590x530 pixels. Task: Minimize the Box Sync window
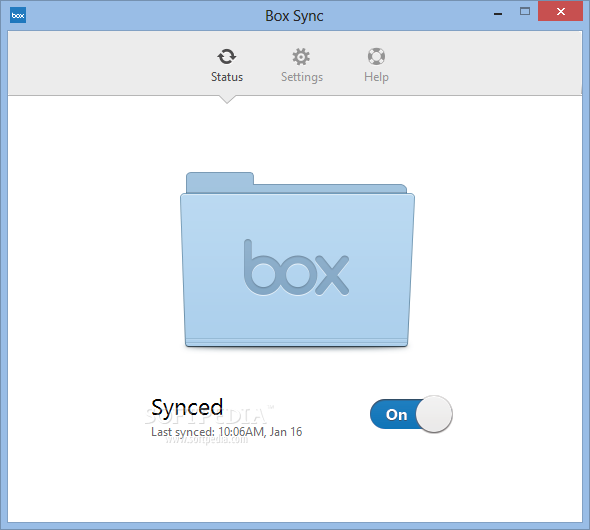click(x=498, y=14)
